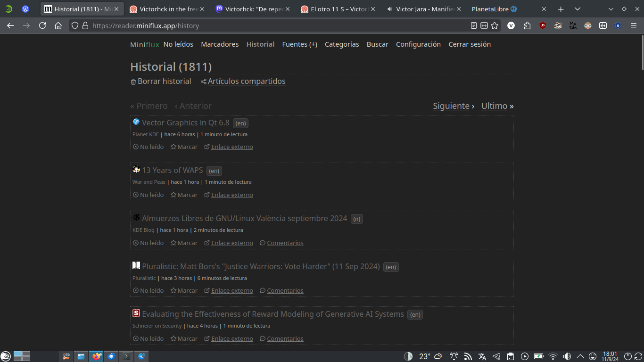Click the 'War and Peas' feed name
The width and height of the screenshot is (644, 362).
(x=149, y=182)
